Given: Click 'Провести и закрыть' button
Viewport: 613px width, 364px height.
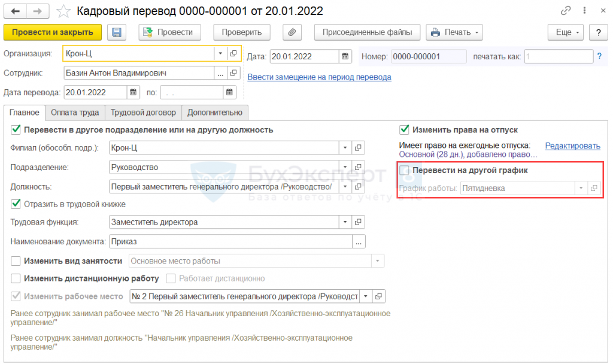Looking at the screenshot, I should [x=53, y=32].
